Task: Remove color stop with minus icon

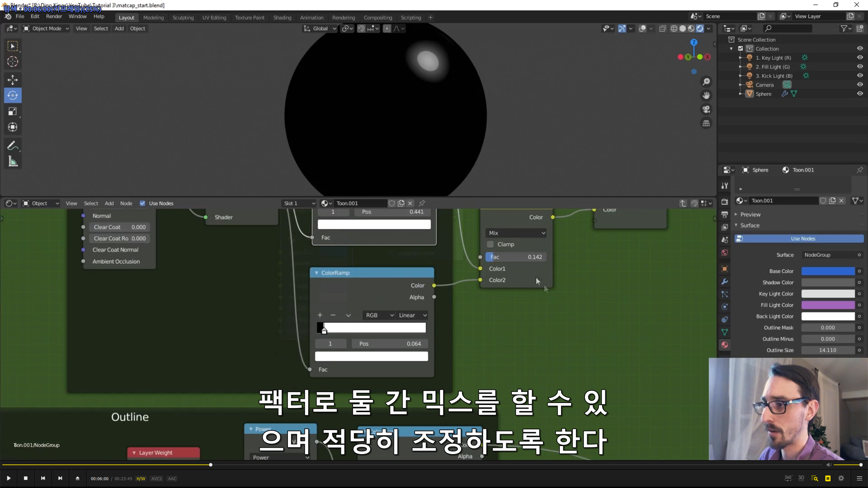Action: click(x=333, y=315)
